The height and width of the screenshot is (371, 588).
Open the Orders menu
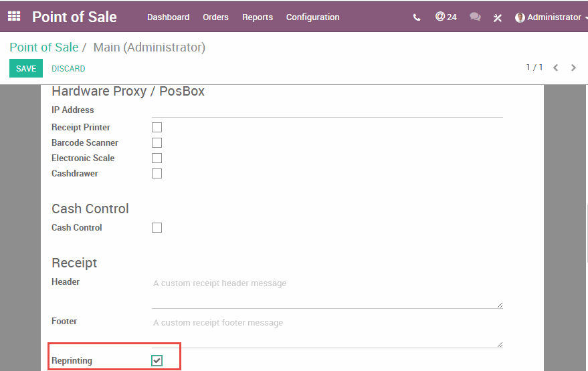pos(215,17)
